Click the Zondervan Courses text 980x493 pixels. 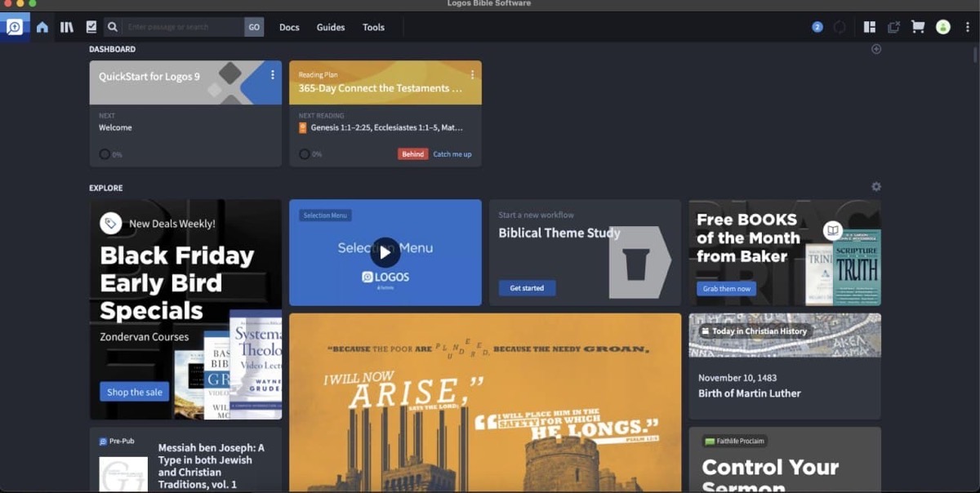(145, 336)
